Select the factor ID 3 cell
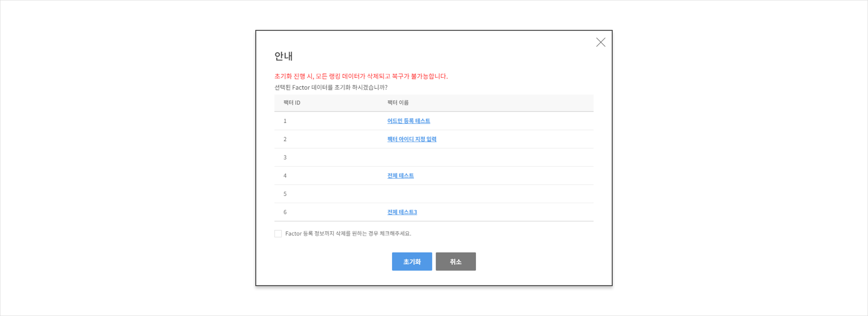Image resolution: width=868 pixels, height=316 pixels. tap(285, 158)
